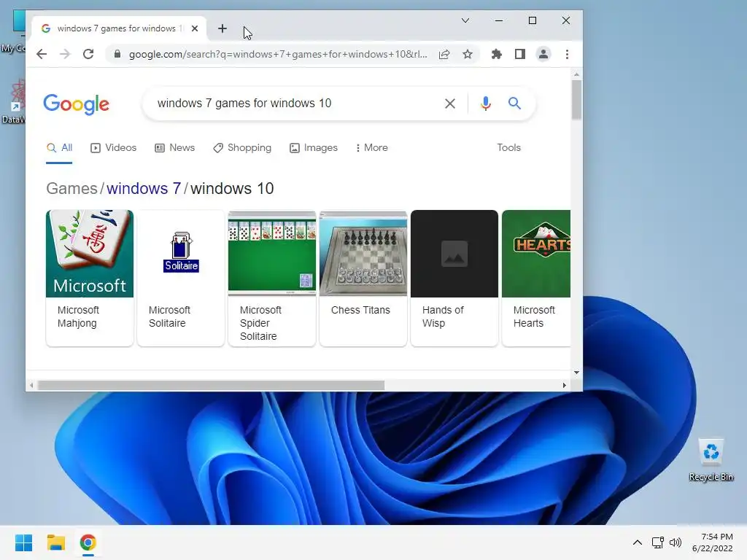The height and width of the screenshot is (560, 747).
Task: Switch to Shopping results tab
Action: point(242,147)
